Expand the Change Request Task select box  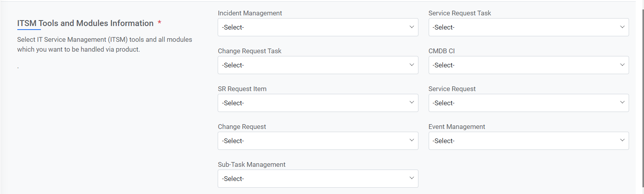[317, 65]
